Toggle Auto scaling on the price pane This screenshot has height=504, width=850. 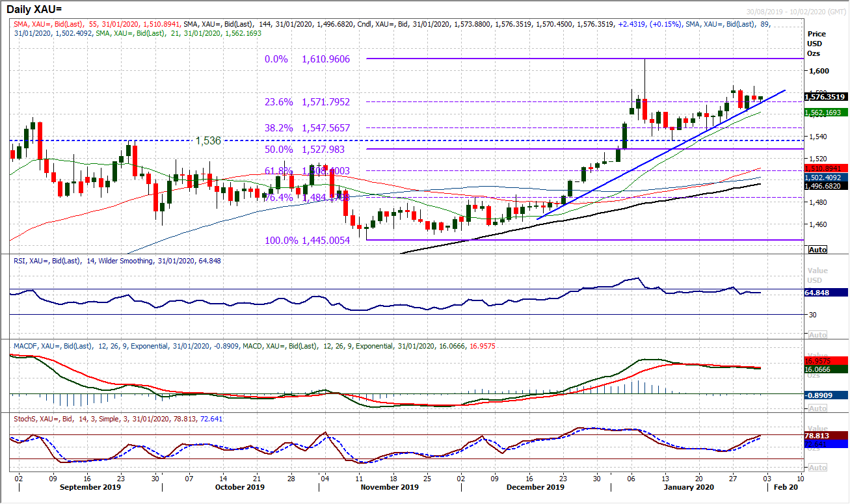[817, 249]
